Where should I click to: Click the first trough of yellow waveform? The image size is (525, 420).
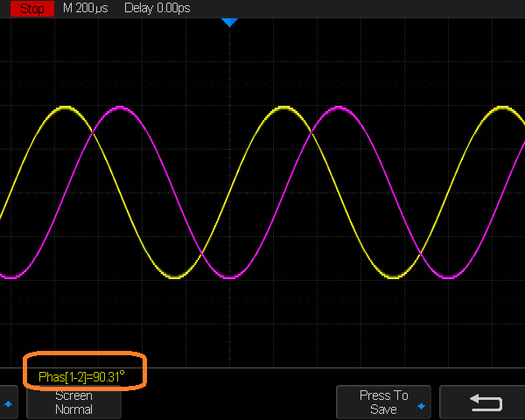pyautogui.click(x=175, y=277)
